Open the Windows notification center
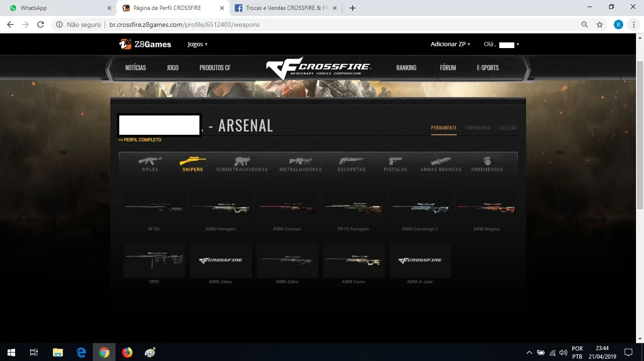Screen dimensions: 644x361 point(628,352)
